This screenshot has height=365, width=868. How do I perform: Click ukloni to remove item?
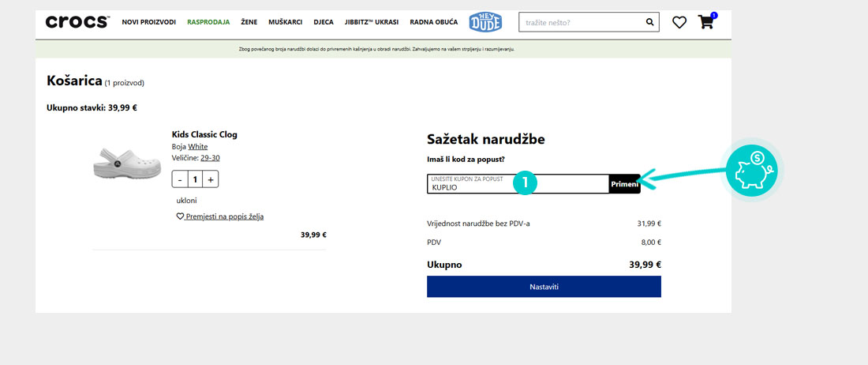click(x=186, y=201)
